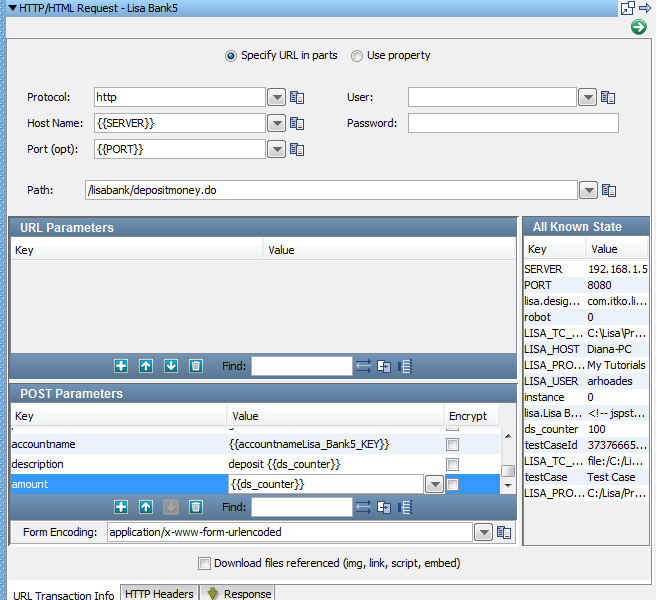657x600 pixels.
Task: Collapse the HTTP/HTML Request panel header
Action: pyautogui.click(x=11, y=8)
